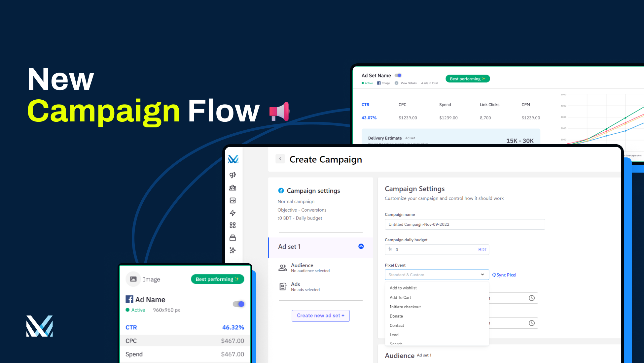Viewport: 644px width, 363px height.
Task: Click Best performing badge on Image ad card
Action: click(217, 279)
